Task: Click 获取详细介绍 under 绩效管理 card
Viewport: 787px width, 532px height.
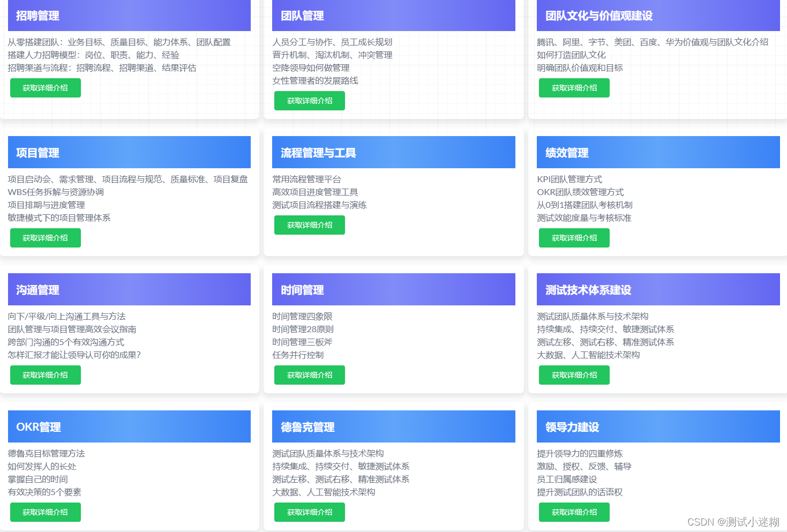Action: point(574,237)
